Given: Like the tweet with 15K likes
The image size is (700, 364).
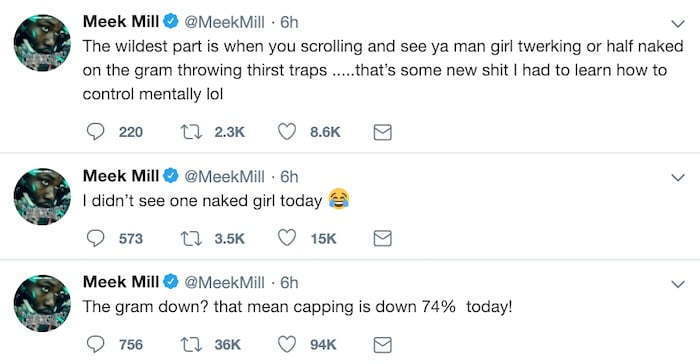Looking at the screenshot, I should 287,238.
